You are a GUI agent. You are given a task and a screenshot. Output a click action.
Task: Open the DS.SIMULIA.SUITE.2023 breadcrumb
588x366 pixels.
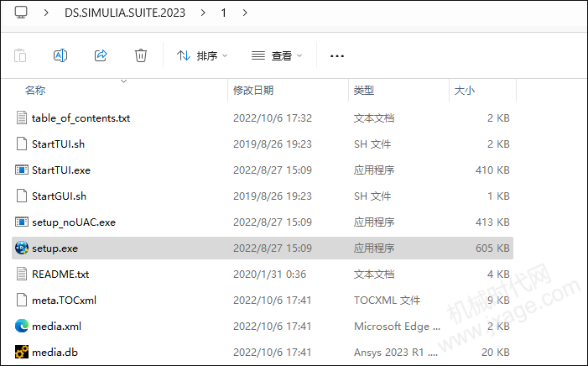tap(125, 13)
